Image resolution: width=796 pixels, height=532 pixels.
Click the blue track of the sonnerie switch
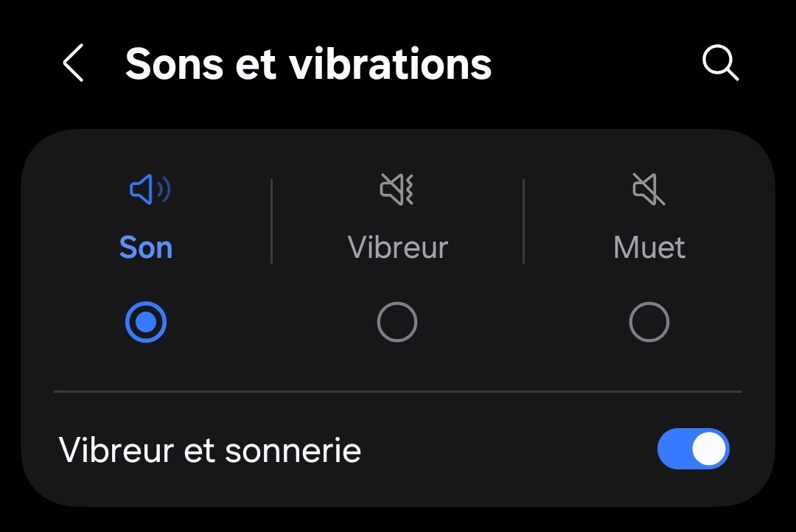(674, 449)
